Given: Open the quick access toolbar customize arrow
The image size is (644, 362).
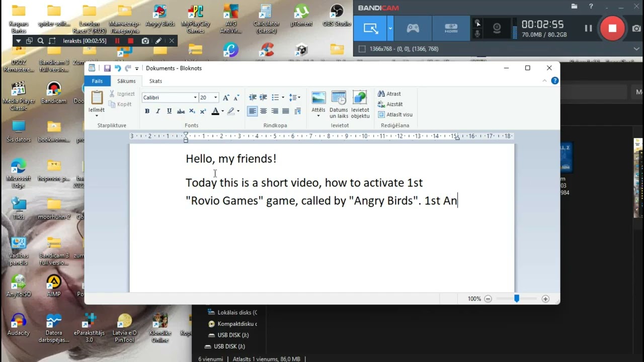Looking at the screenshot, I should [x=137, y=68].
